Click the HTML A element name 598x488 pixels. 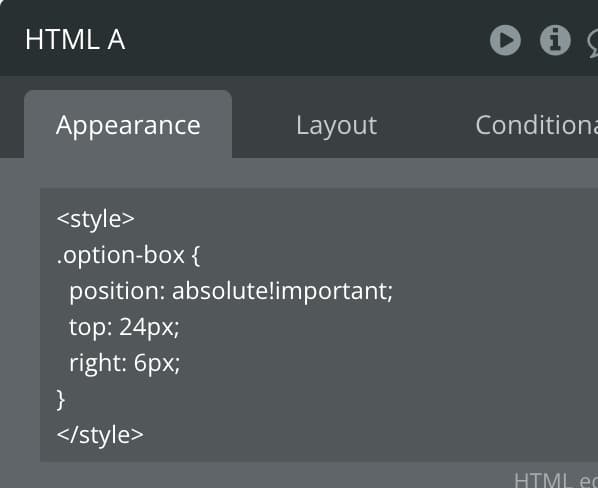(x=75, y=40)
